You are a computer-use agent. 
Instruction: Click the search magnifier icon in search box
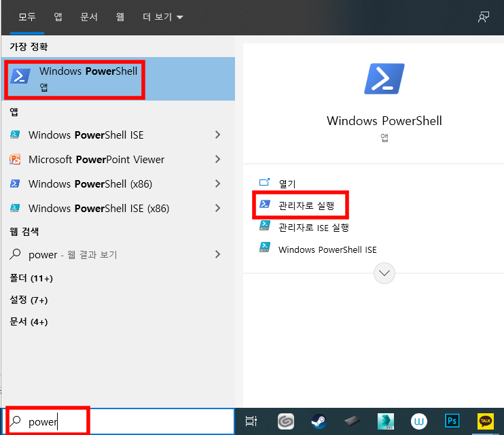pyautogui.click(x=15, y=421)
